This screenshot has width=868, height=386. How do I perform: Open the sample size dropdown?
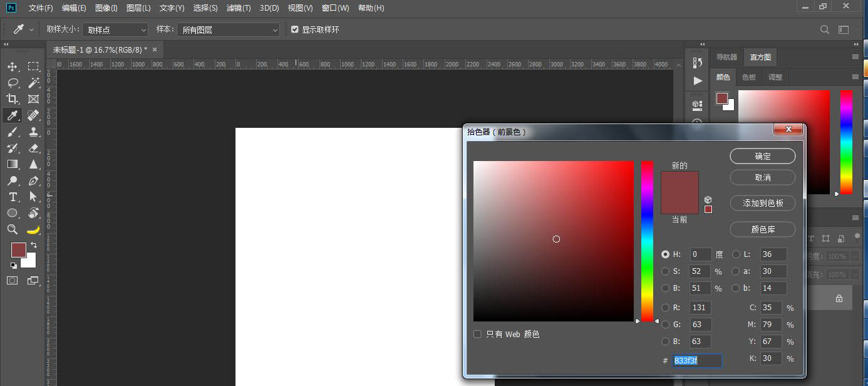pyautogui.click(x=116, y=29)
